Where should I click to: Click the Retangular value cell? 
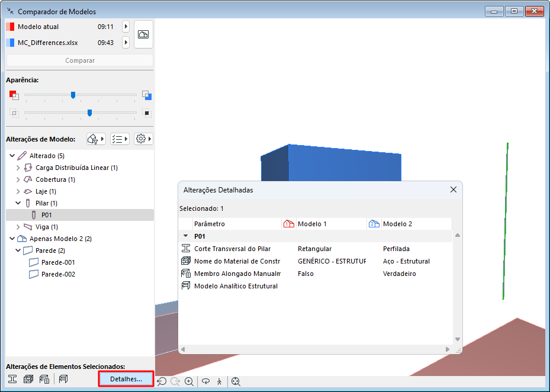click(x=314, y=249)
